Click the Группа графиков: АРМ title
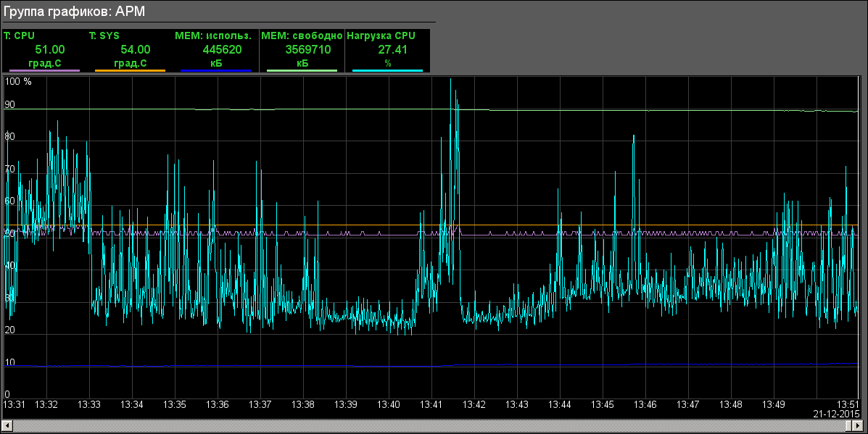The width and height of the screenshot is (868, 434). coord(75,13)
